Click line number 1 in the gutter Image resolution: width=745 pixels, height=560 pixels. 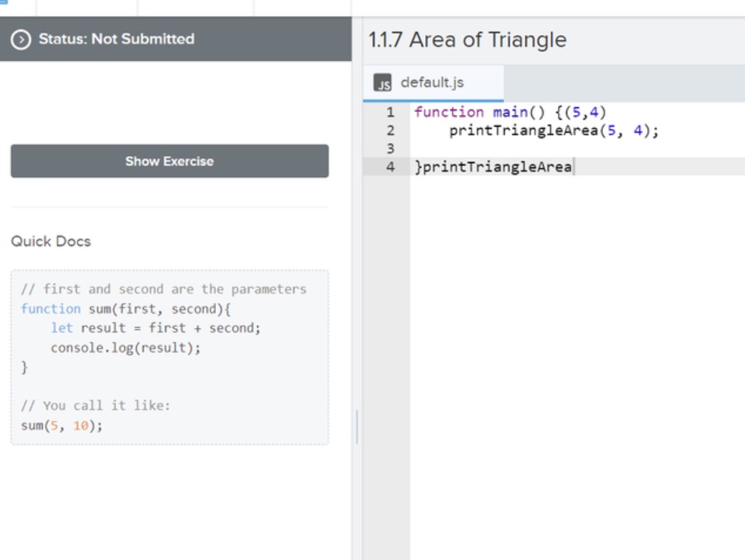(x=391, y=112)
